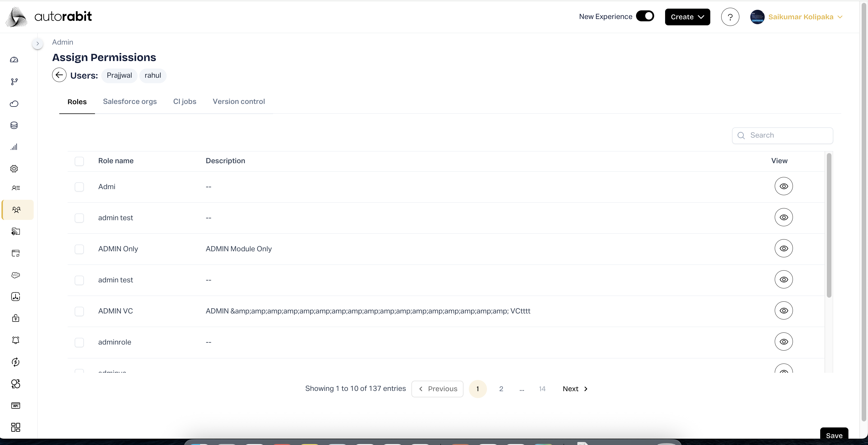Toggle the New Experience switch
The height and width of the screenshot is (445, 868).
[x=645, y=16]
